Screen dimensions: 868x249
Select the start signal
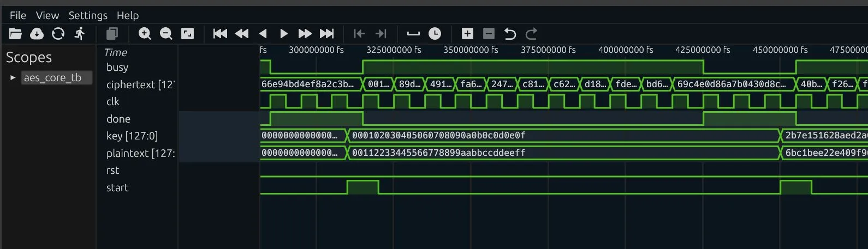point(117,187)
